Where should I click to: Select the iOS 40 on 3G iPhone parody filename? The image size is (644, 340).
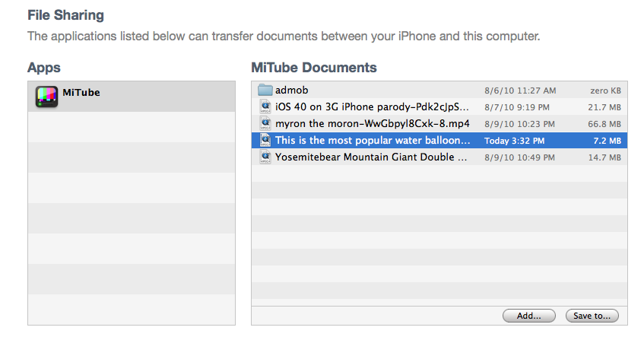coord(372,106)
